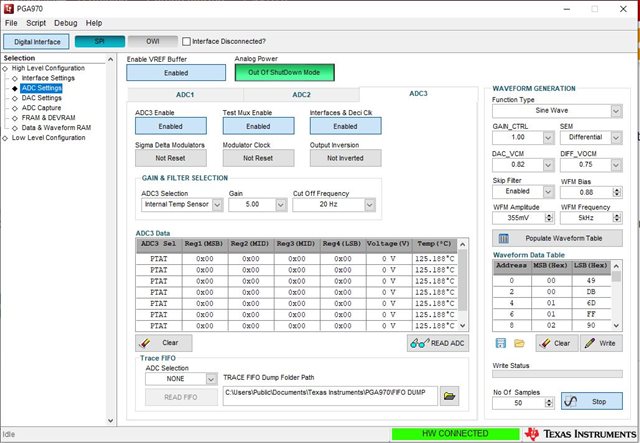Open Trace FIFO ADC Selection dropdown
The height and width of the screenshot is (443, 640).
[x=211, y=379]
